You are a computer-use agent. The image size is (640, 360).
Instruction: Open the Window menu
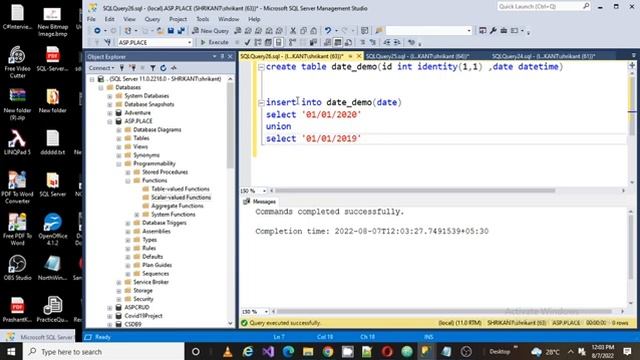(x=228, y=19)
